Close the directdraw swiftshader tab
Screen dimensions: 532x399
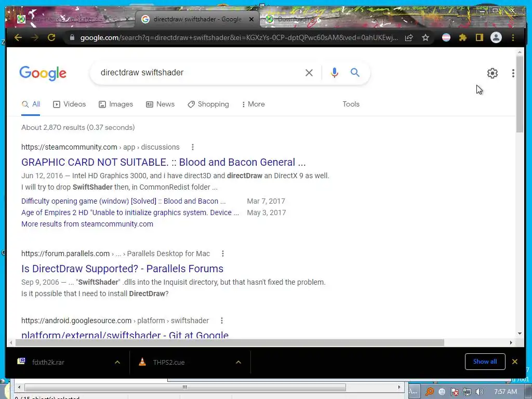pos(251,19)
